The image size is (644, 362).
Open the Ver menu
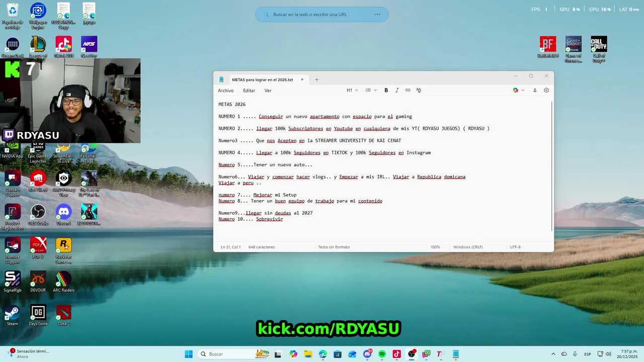click(x=268, y=90)
